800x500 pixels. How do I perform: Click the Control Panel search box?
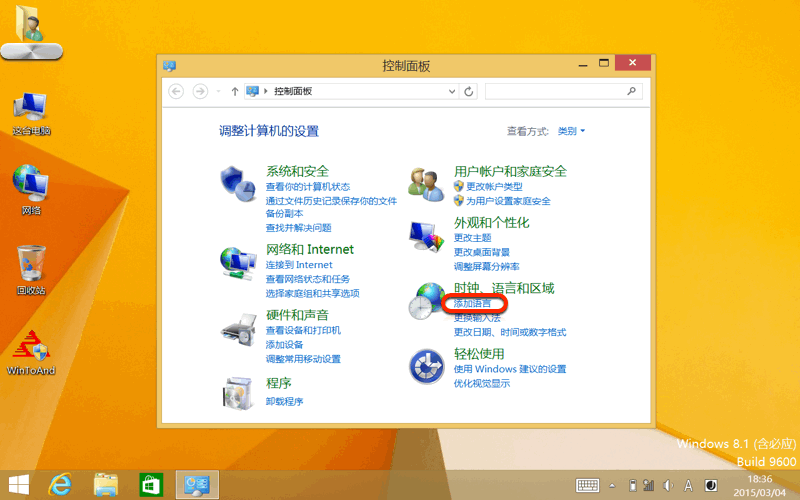tap(555, 91)
